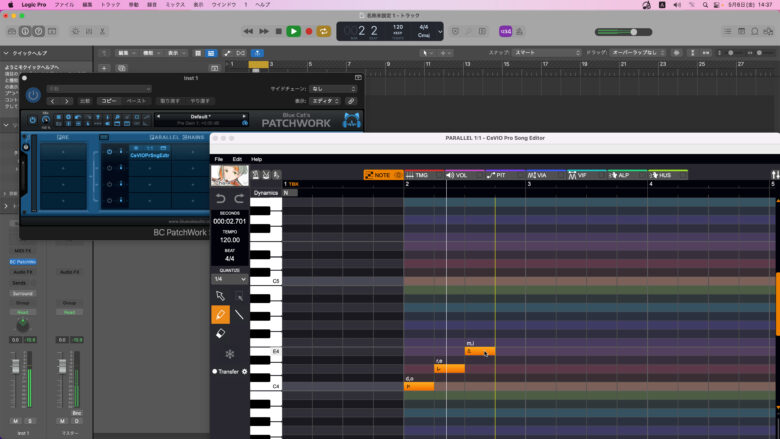Open Logic Pro quick help icon
The width and height of the screenshot is (780, 439).
[38, 31]
